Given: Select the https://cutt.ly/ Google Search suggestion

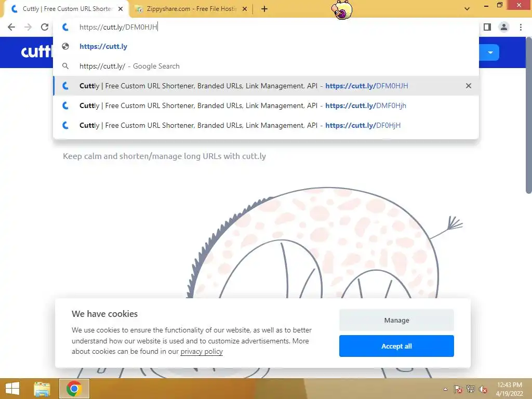Looking at the screenshot, I should pos(266,66).
